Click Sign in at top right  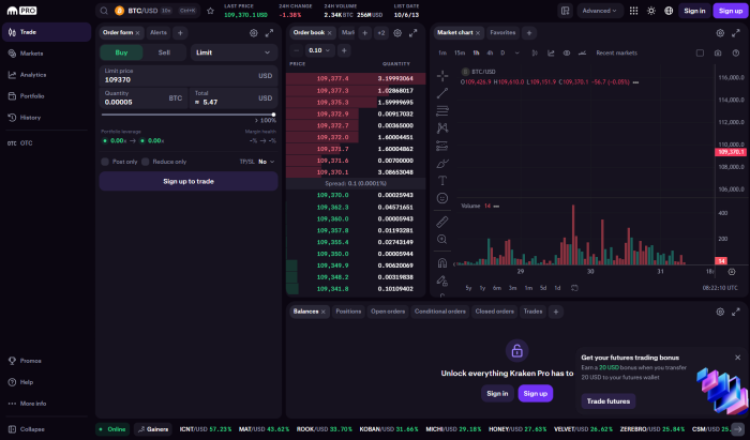[695, 11]
